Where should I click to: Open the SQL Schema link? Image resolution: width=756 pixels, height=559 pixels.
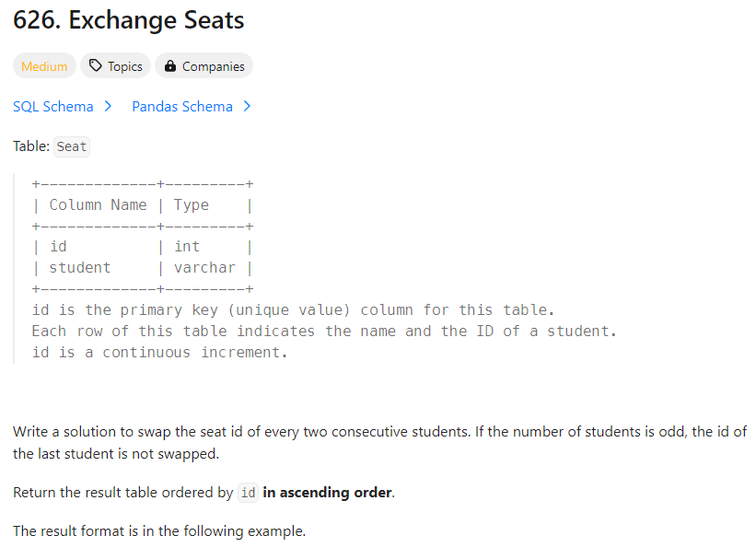pyautogui.click(x=53, y=107)
